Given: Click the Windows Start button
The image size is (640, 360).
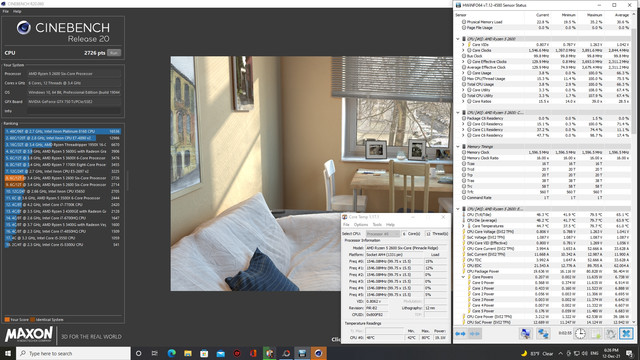Looking at the screenshot, I should [8, 353].
